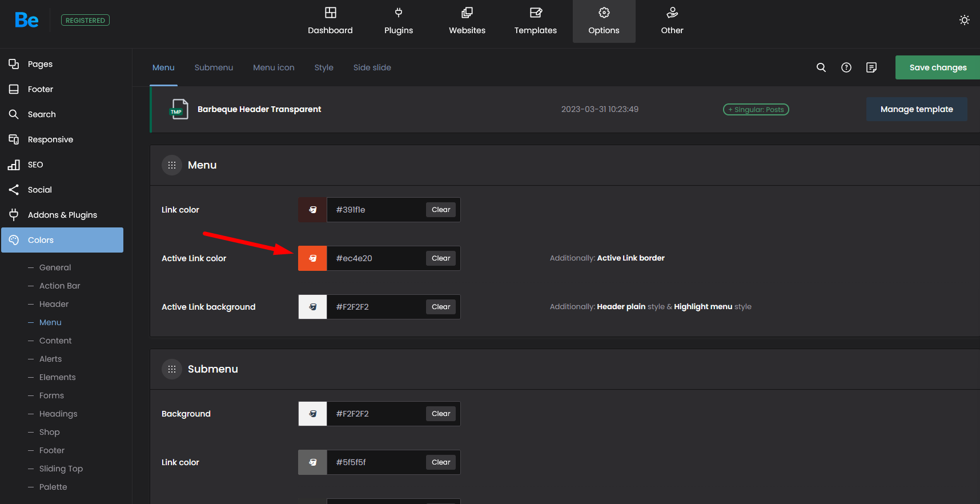Open Social settings in the sidebar
980x504 pixels.
[x=62, y=190]
